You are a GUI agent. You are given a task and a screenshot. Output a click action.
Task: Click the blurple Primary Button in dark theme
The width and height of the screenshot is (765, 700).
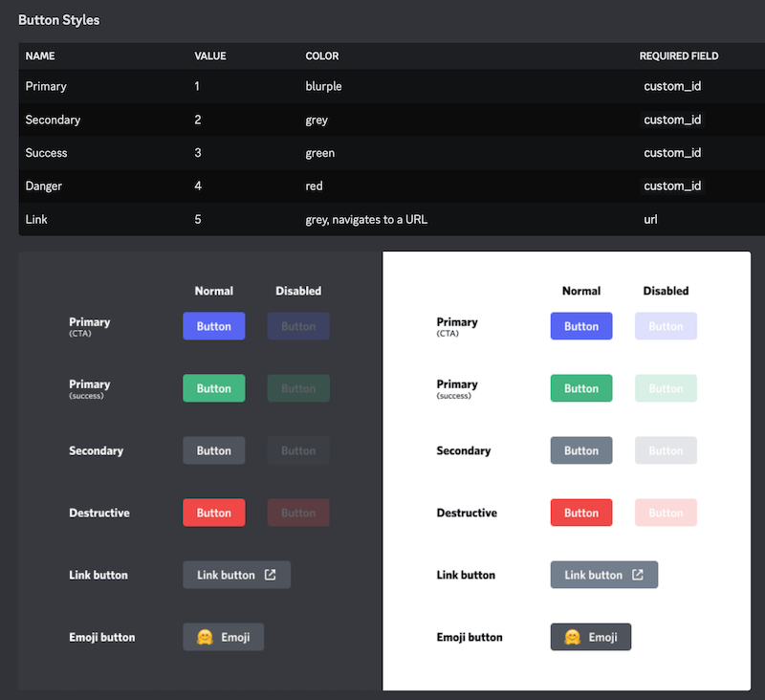(x=213, y=326)
